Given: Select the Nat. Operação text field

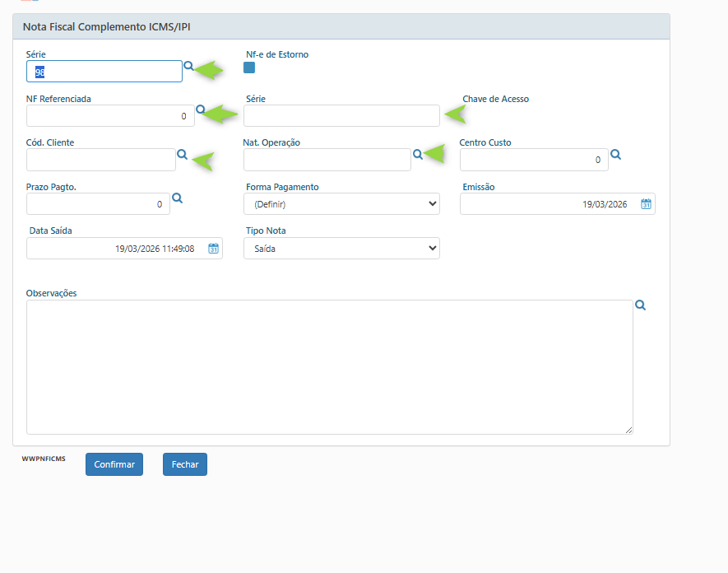Looking at the screenshot, I should 327,160.
